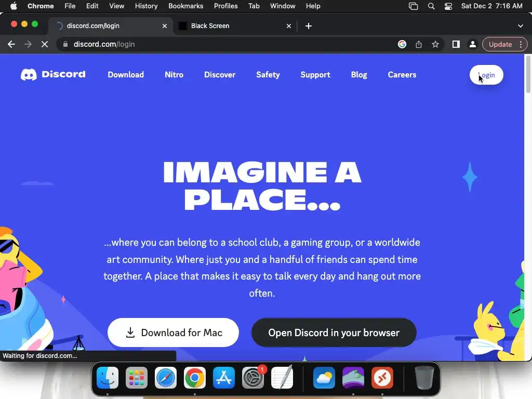Viewport: 532px width, 399px height.
Task: Click the Google icon in the address bar
Action: [x=402, y=44]
